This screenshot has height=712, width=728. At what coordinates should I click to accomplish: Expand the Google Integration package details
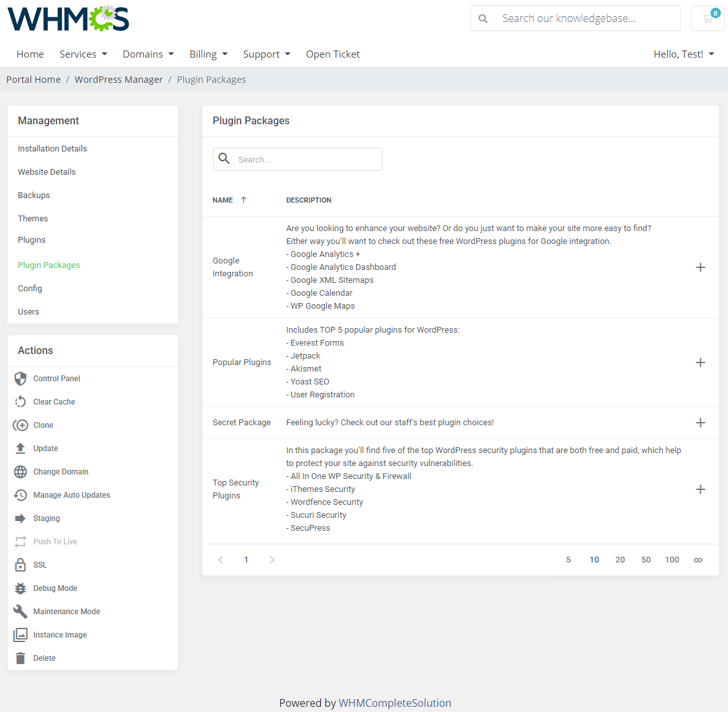pyautogui.click(x=700, y=267)
